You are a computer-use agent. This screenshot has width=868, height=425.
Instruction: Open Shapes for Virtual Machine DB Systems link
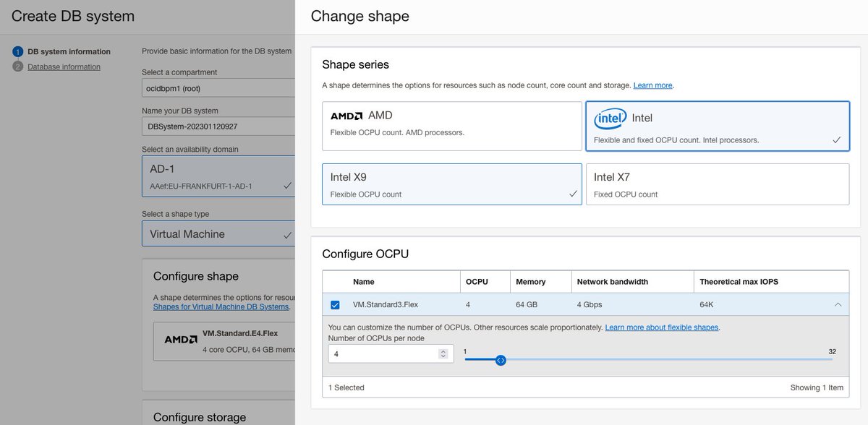point(221,306)
